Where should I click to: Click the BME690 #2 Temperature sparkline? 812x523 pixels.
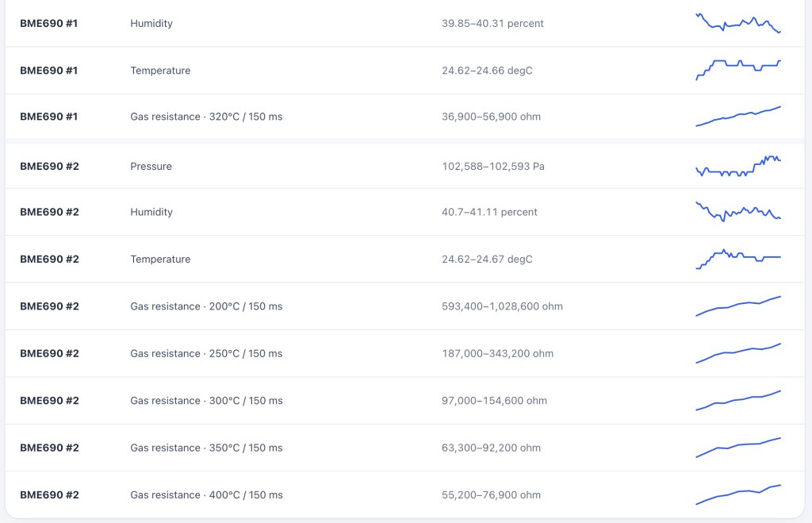click(738, 259)
